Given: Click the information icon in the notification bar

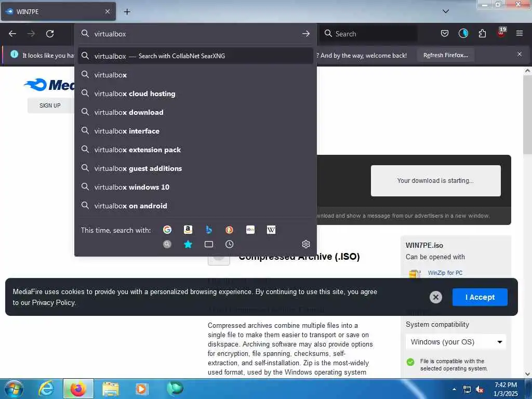Looking at the screenshot, I should (x=14, y=54).
